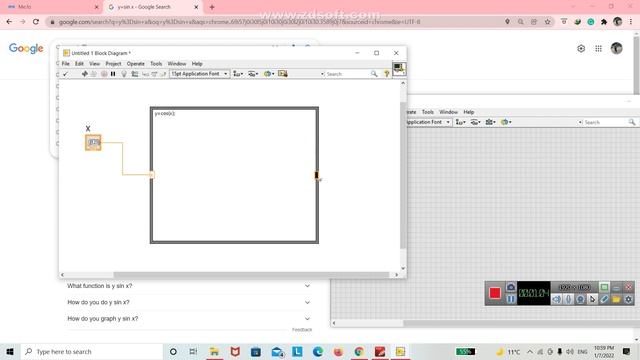
Task: Open the recorder output folder icon
Action: click(x=616, y=299)
